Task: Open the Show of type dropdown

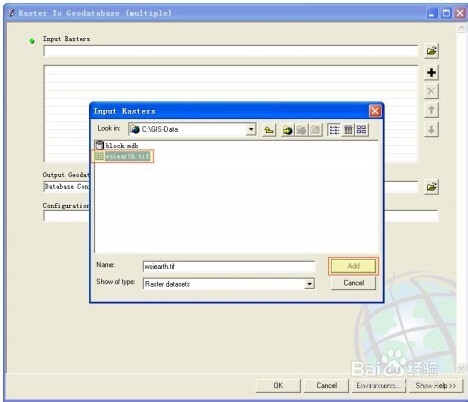Action: (x=309, y=284)
